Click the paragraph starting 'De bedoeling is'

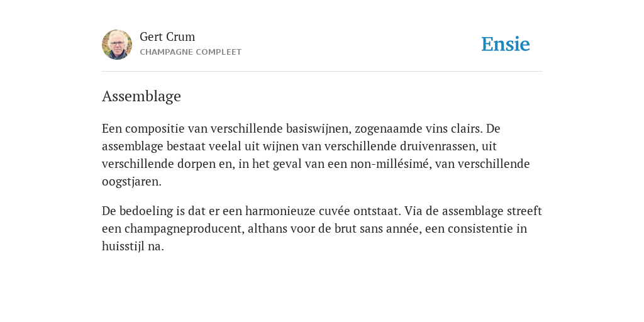(322, 228)
